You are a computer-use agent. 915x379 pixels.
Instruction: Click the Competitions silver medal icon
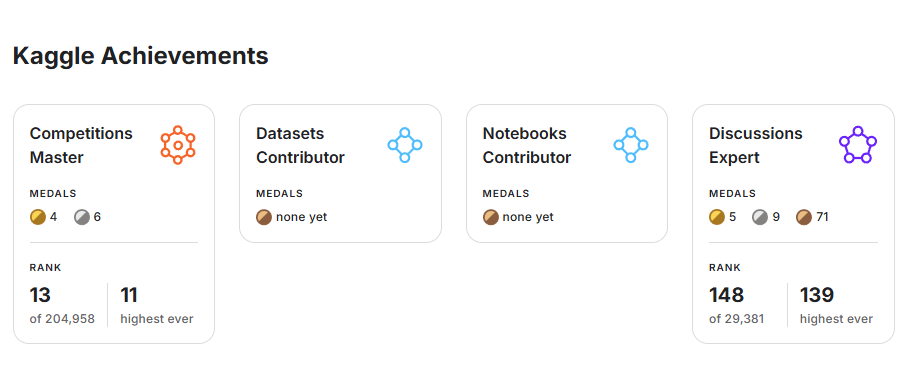pyautogui.click(x=82, y=217)
